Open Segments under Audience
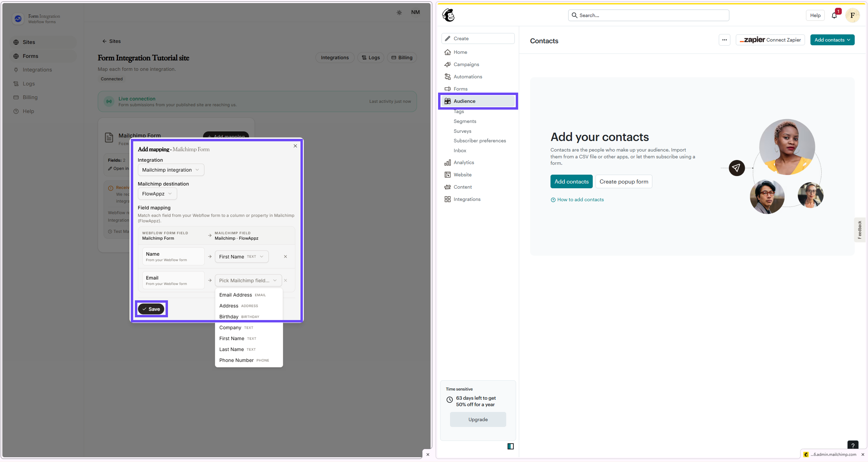The height and width of the screenshot is (462, 868). click(x=465, y=122)
